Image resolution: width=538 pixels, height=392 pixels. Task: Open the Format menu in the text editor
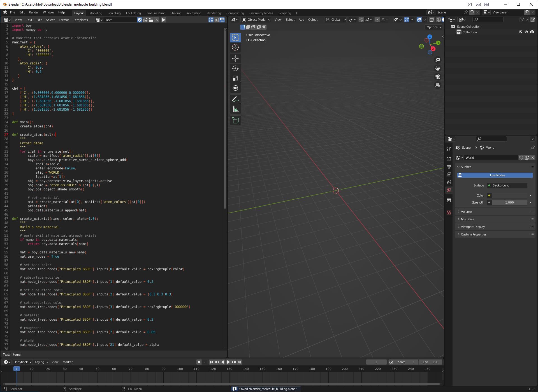click(x=64, y=20)
